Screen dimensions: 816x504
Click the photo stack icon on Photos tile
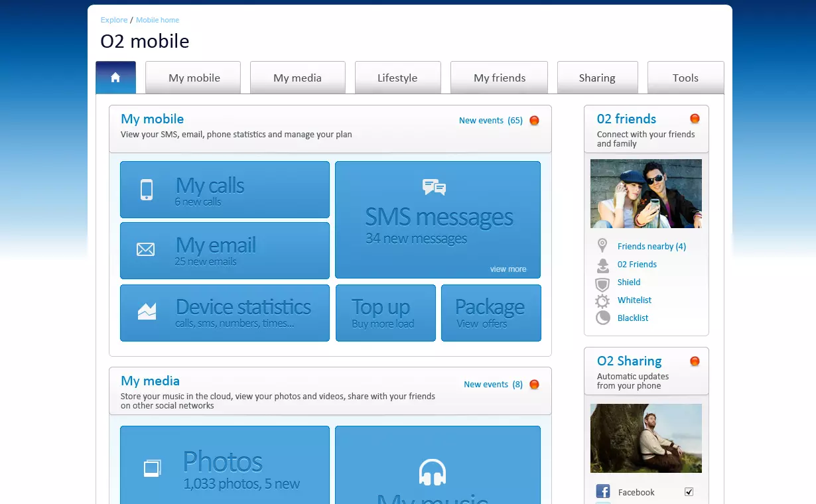tap(153, 468)
